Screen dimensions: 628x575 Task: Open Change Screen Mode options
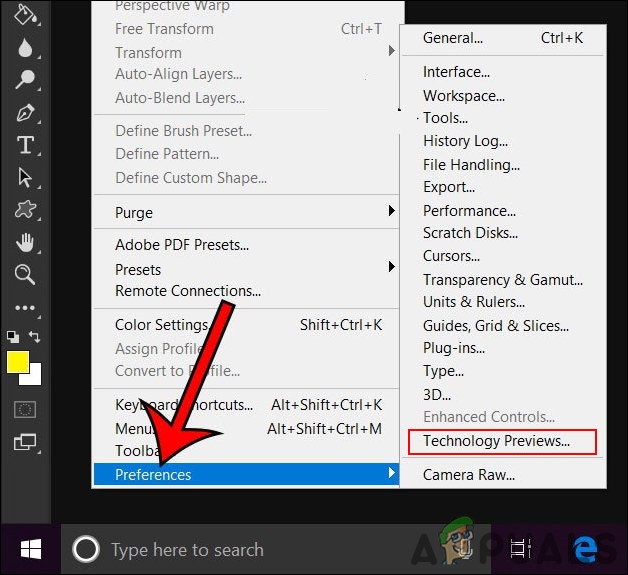pos(25,442)
